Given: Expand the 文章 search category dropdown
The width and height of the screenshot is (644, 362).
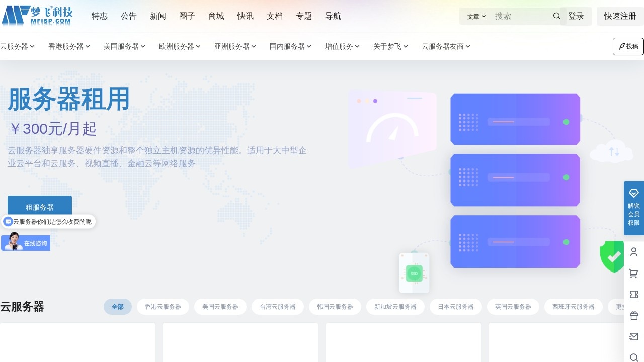Looking at the screenshot, I should coord(475,16).
